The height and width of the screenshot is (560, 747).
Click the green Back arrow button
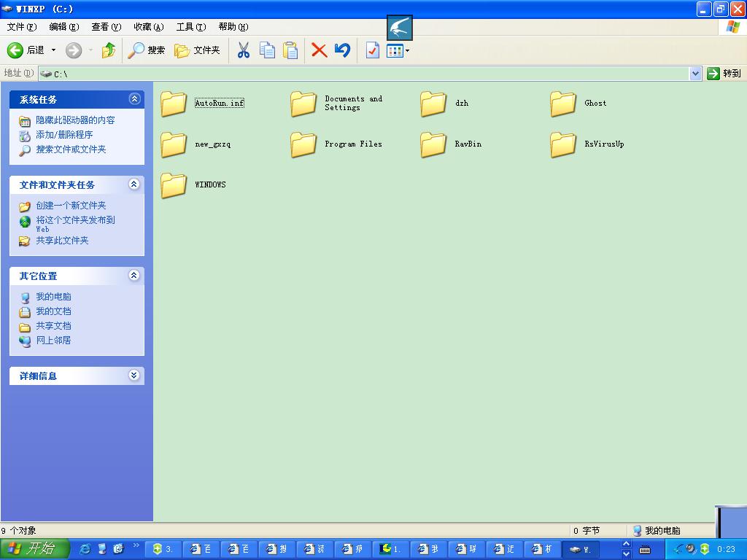[x=15, y=50]
